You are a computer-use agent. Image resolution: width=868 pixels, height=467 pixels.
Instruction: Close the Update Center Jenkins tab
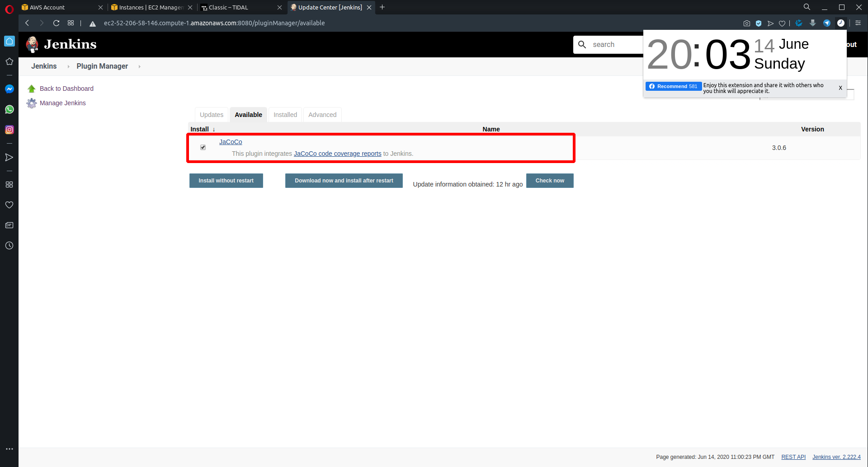(369, 7)
